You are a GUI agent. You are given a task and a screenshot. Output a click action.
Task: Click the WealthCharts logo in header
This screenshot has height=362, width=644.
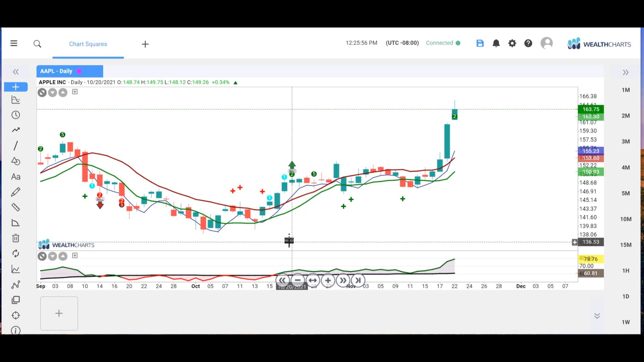click(x=599, y=44)
